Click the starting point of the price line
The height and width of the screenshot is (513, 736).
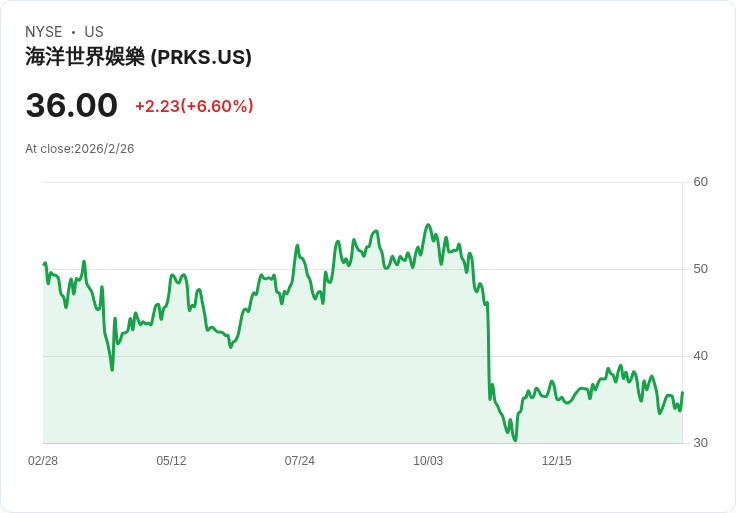[x=44, y=264]
